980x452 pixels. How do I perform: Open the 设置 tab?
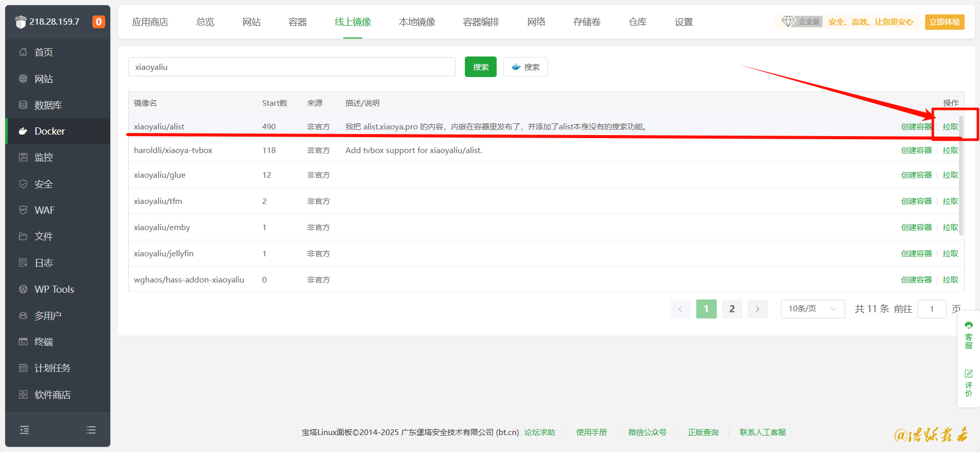(684, 22)
